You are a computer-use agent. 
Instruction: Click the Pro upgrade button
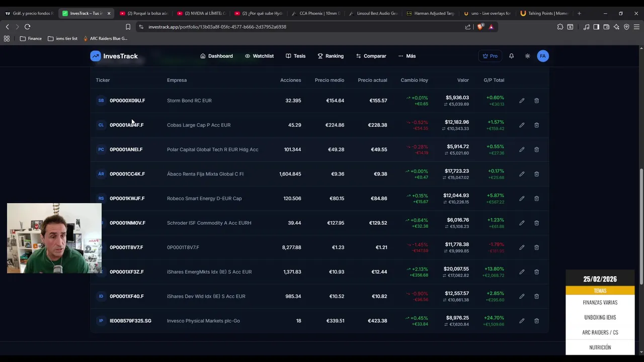tap(490, 56)
